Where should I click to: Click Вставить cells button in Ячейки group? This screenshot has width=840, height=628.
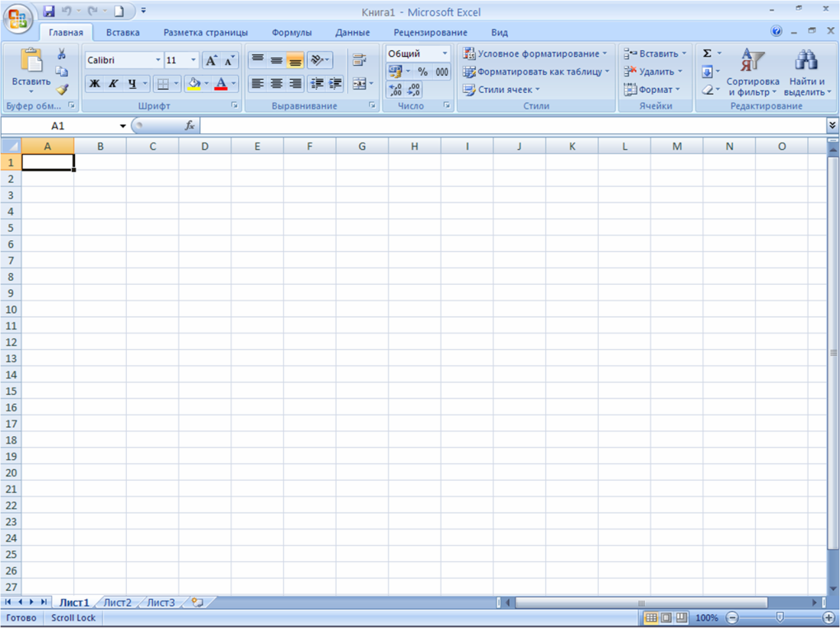click(x=654, y=53)
